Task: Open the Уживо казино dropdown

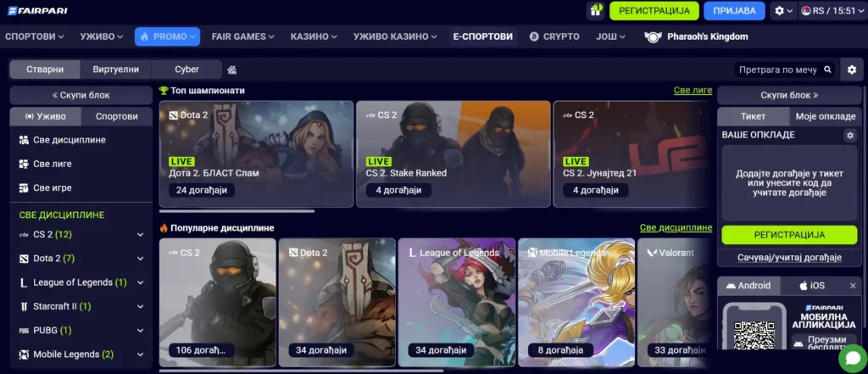Action: tap(395, 36)
